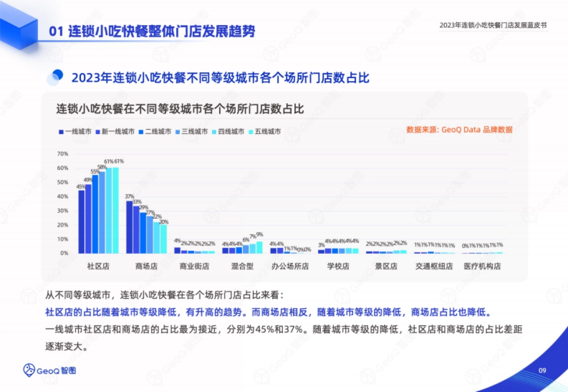Select the 商场店 category label

(x=146, y=267)
